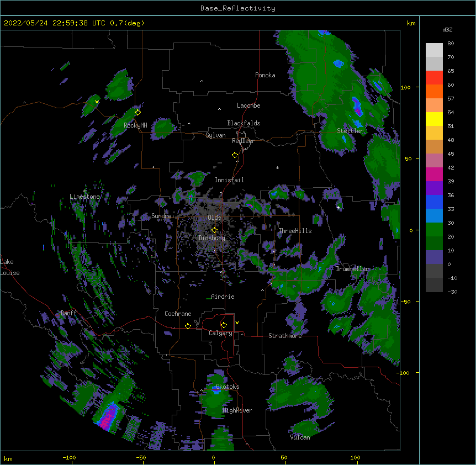
Task: Click the Base_Reflectivity title text
Action: point(238,8)
